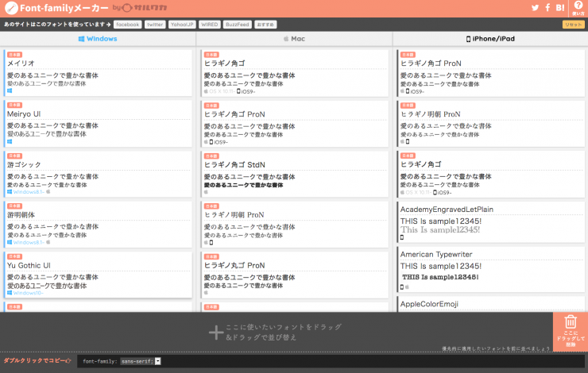Load the BuzzFeed font preset
The image size is (588, 373).
point(238,25)
